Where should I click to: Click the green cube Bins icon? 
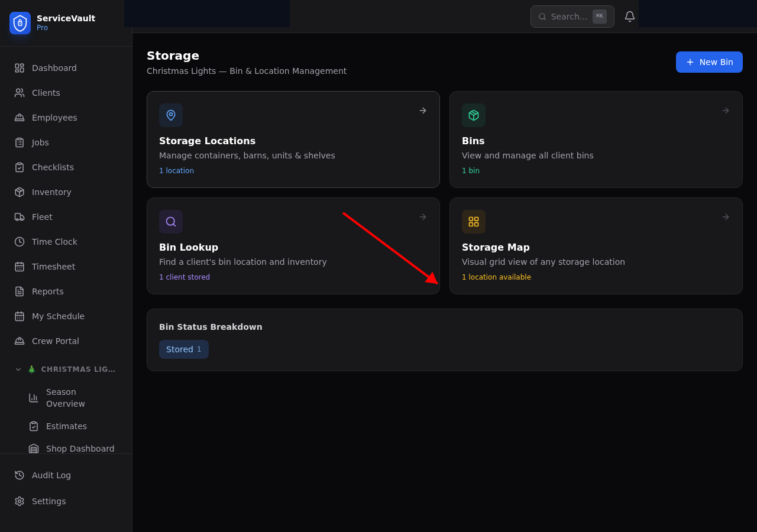coord(473,115)
